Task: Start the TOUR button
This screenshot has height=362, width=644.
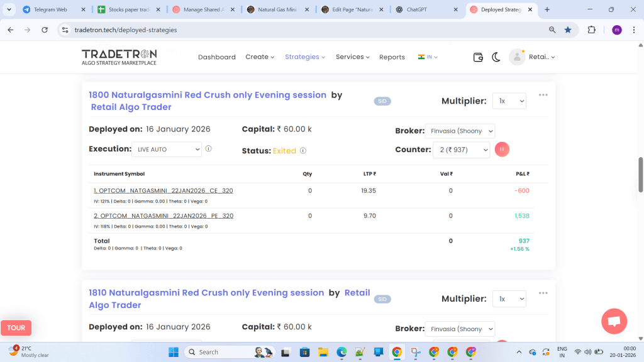Action: (x=16, y=328)
